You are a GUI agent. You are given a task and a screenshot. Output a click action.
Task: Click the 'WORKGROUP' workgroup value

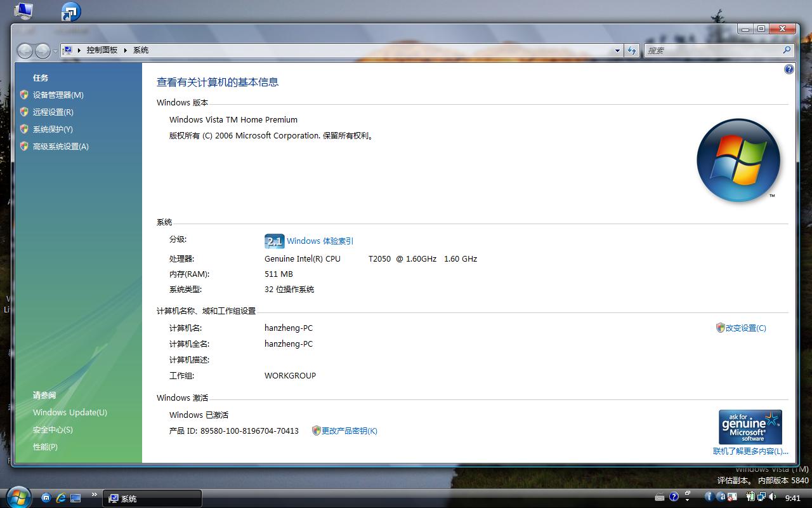(290, 376)
